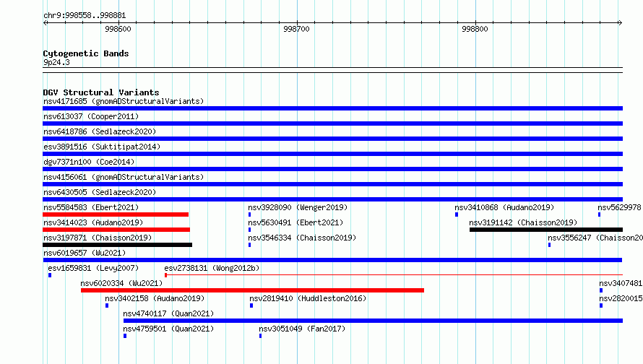Click the blue marker under nsv4759501 (Quan2021)

[x=125, y=336]
